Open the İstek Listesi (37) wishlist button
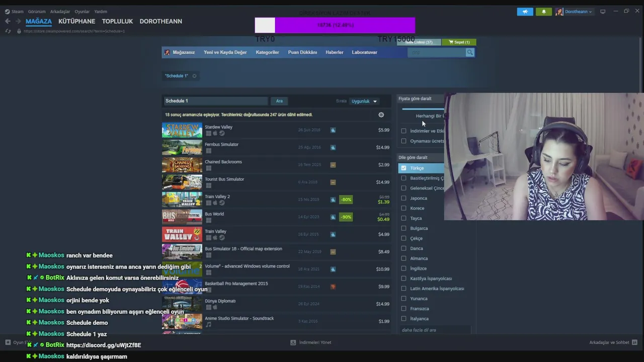Image resolution: width=644 pixels, height=362 pixels. point(419,42)
